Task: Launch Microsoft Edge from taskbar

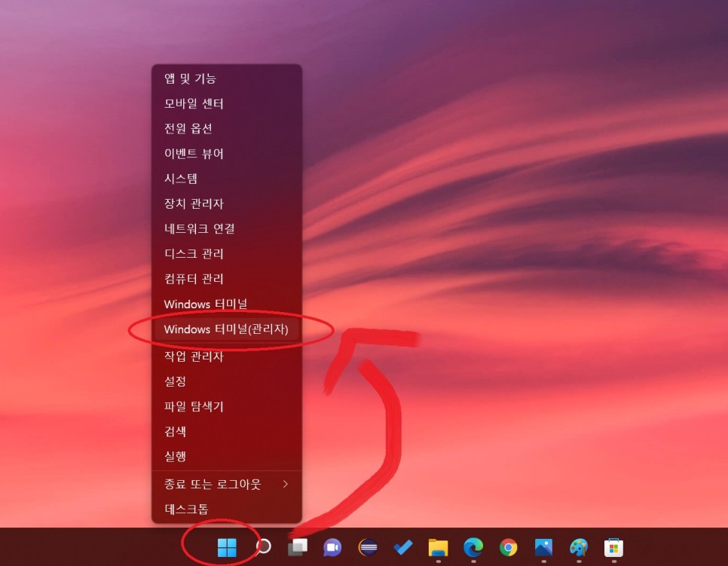Action: (473, 547)
